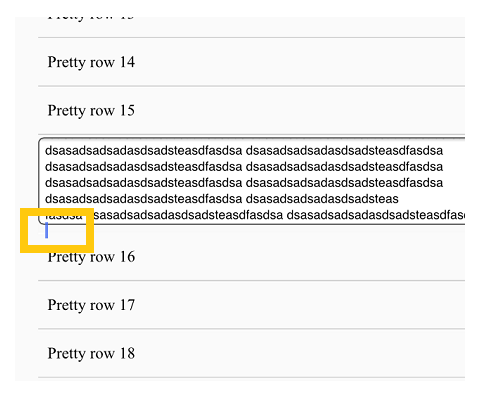Image resolution: width=480 pixels, height=400 pixels.
Task: Click first word on textarea's fourth line
Action: tap(144, 199)
